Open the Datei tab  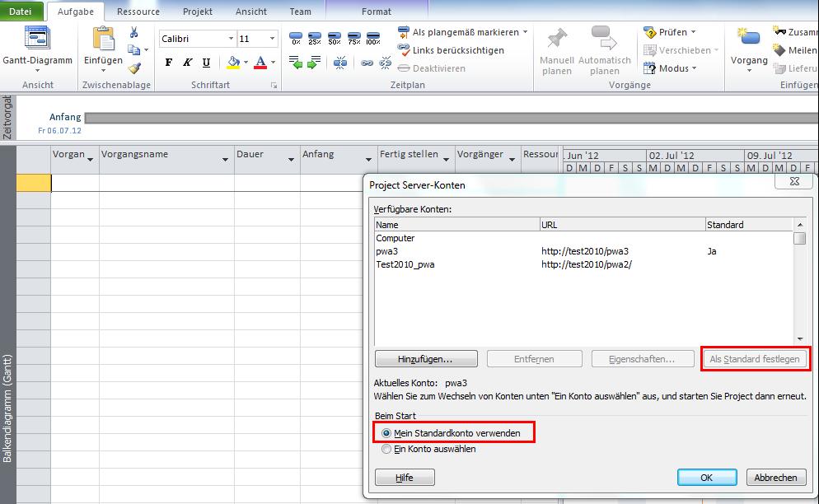click(x=21, y=12)
